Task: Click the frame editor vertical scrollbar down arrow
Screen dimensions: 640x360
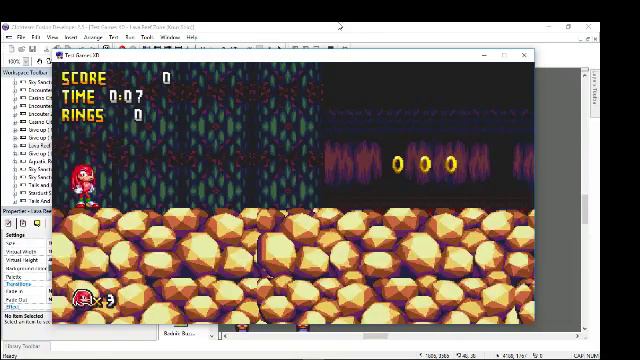Action: tap(585, 329)
